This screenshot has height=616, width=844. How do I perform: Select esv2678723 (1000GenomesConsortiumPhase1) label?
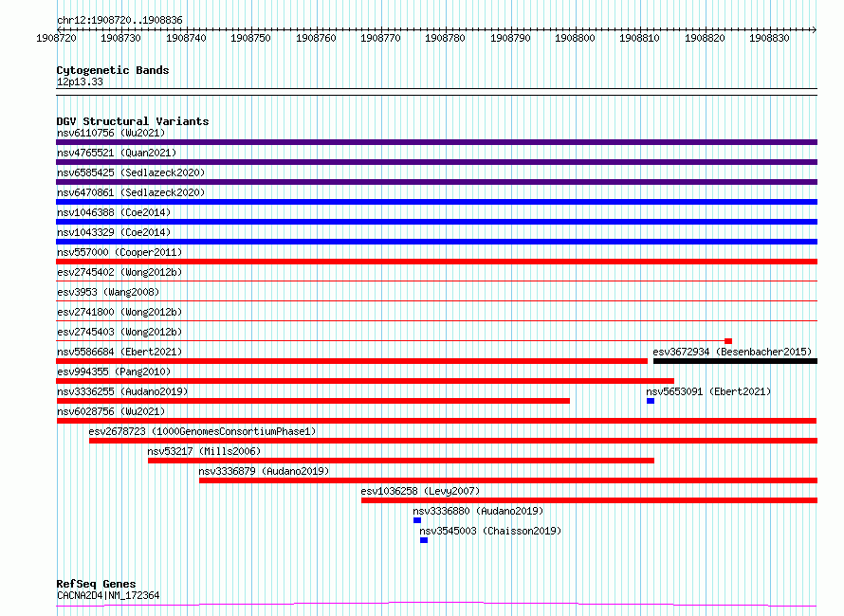point(202,431)
